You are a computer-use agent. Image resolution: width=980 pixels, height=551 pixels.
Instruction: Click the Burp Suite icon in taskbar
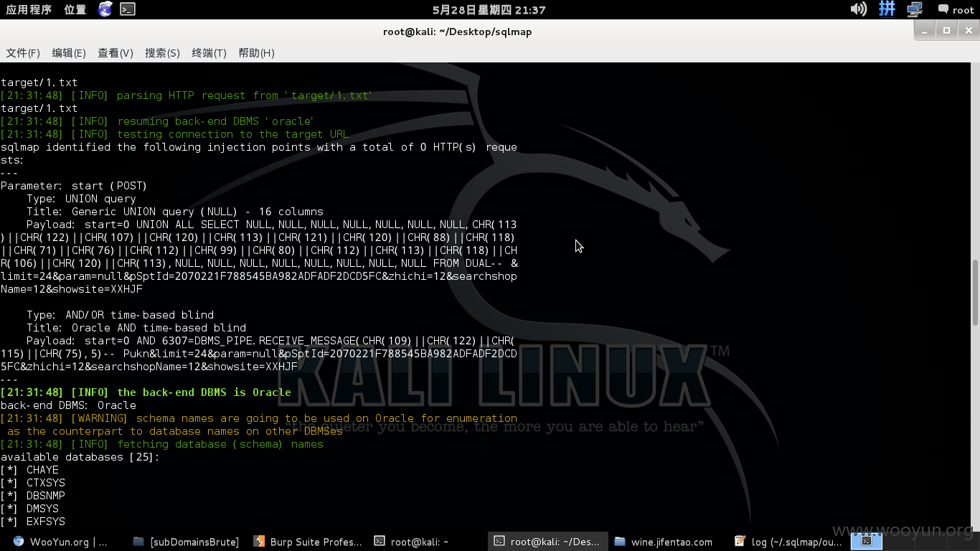coord(258,542)
